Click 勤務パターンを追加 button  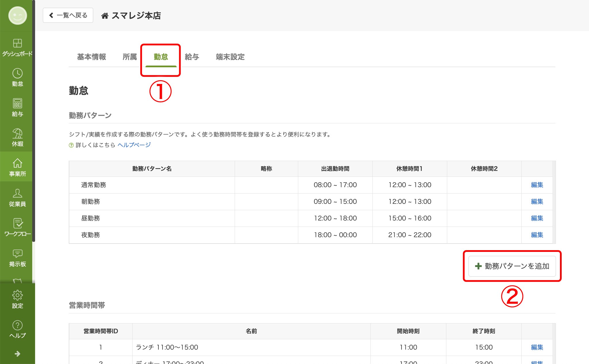point(512,266)
